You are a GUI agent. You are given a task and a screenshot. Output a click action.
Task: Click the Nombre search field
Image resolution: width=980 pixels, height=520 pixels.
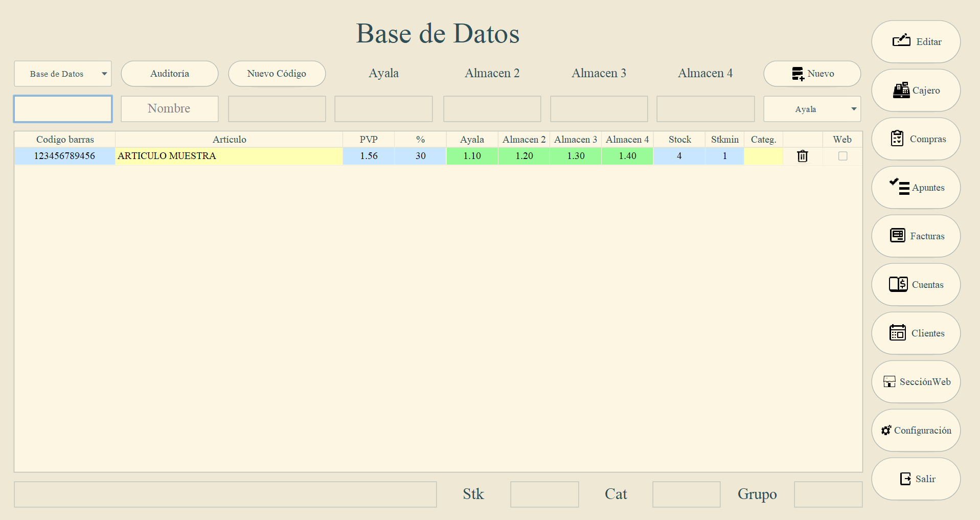pos(170,109)
